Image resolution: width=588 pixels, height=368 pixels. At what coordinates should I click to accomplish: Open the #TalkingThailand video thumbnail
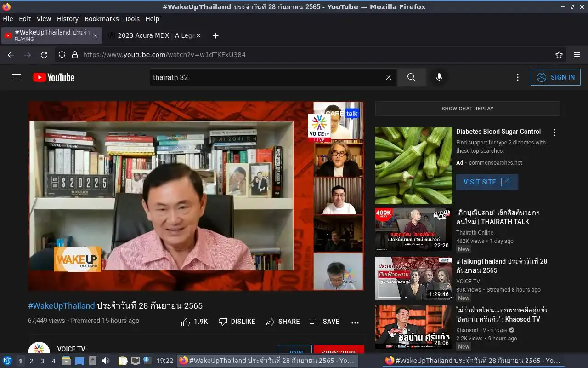pos(414,278)
